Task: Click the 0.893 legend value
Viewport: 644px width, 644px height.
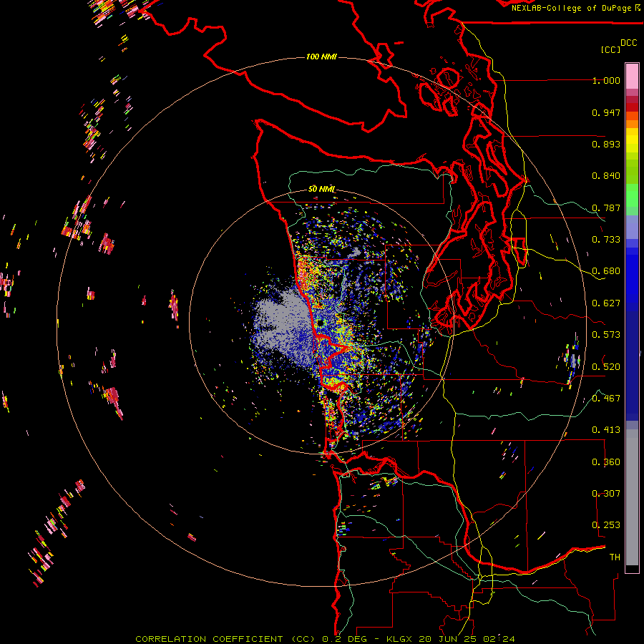Action: coord(606,144)
